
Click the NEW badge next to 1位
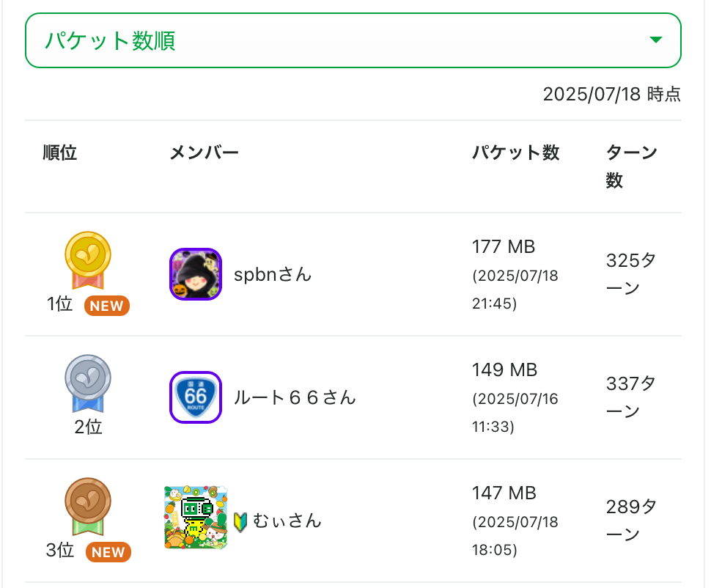pos(107,306)
